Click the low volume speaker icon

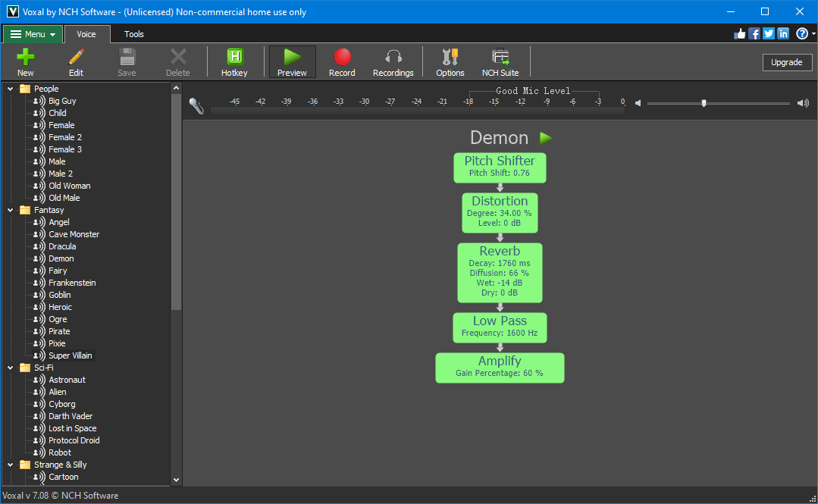point(638,103)
